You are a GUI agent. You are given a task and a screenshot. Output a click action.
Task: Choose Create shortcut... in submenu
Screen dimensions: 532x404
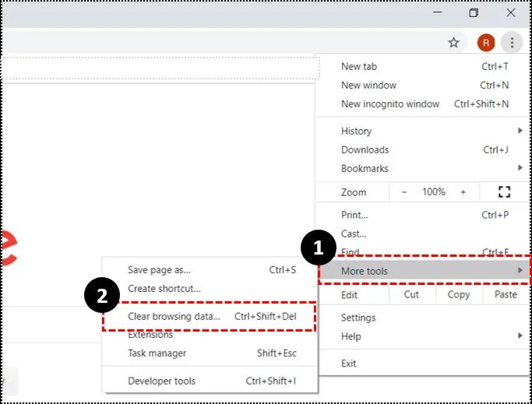point(210,288)
